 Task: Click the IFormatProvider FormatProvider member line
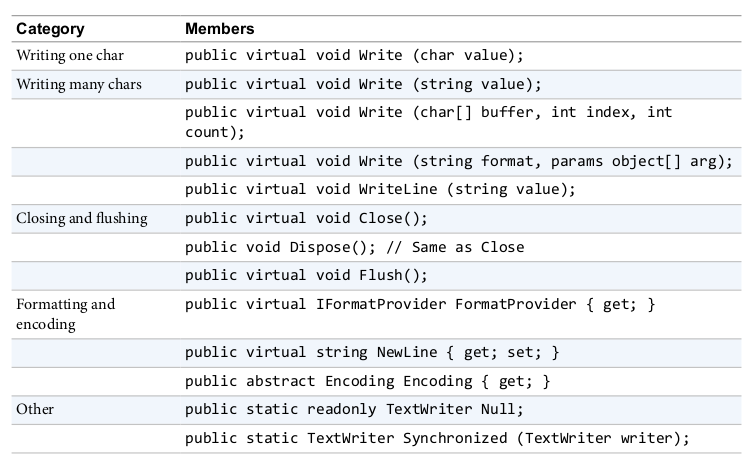[x=420, y=304]
